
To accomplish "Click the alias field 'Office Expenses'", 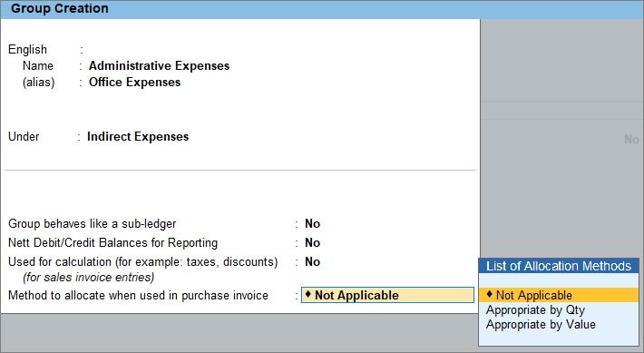I will 135,83.
